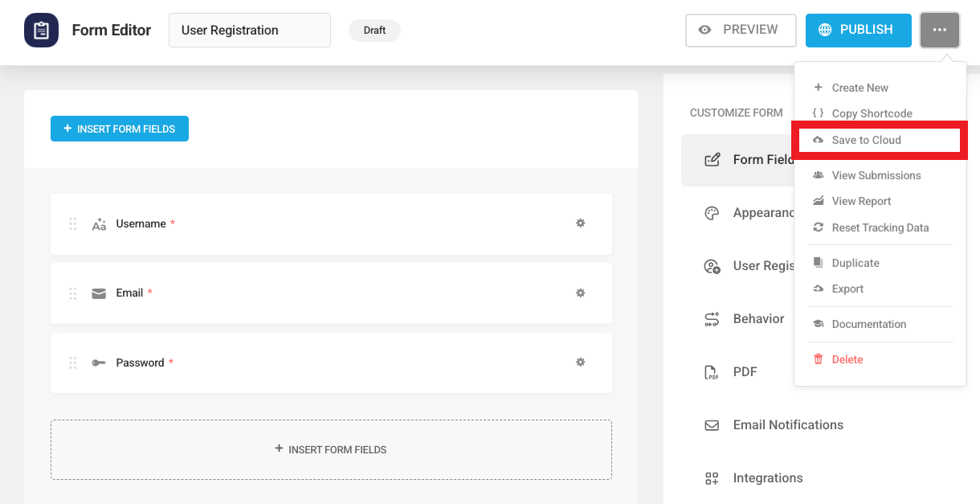Click the PREVIEW button
The width and height of the screenshot is (980, 504).
[x=741, y=30]
